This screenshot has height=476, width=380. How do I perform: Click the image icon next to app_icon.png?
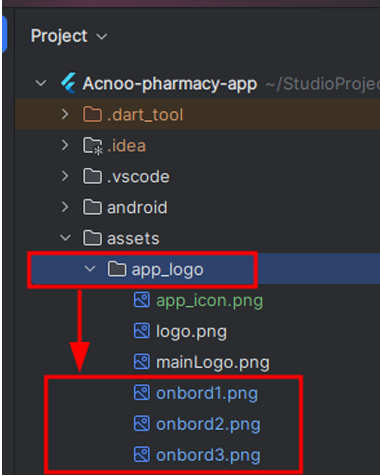[142, 300]
